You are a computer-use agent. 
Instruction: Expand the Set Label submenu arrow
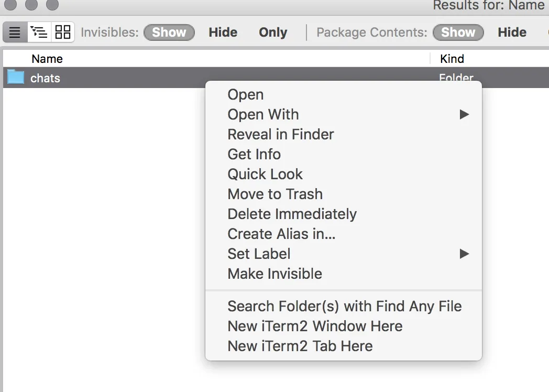(x=464, y=254)
